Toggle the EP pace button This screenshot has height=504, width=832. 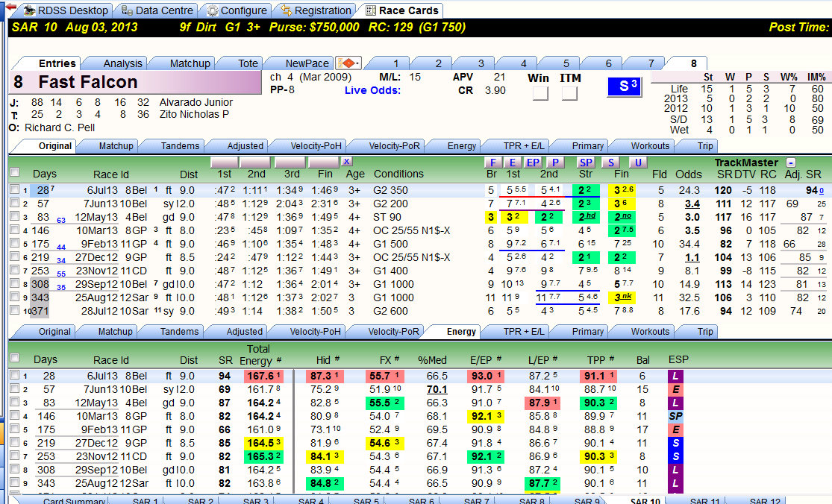(533, 163)
